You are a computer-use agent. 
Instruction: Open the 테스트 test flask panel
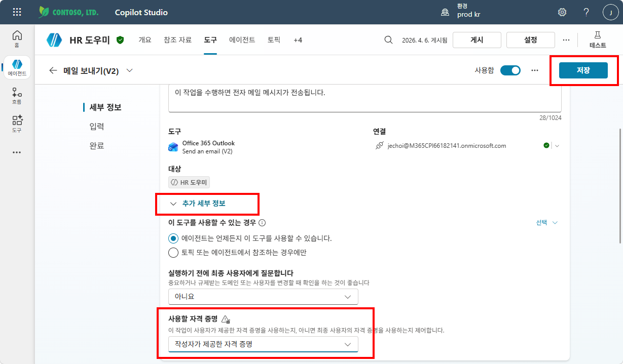[x=598, y=39]
